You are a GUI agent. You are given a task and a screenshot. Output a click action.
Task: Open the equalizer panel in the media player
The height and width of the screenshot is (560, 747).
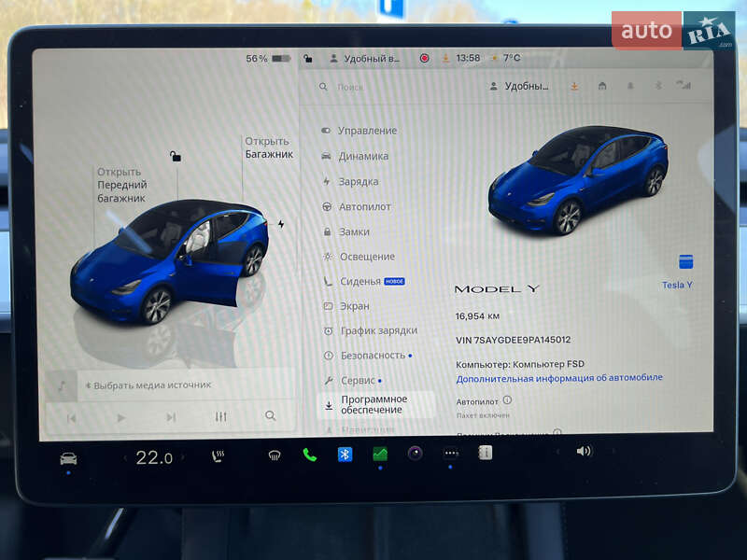point(220,416)
